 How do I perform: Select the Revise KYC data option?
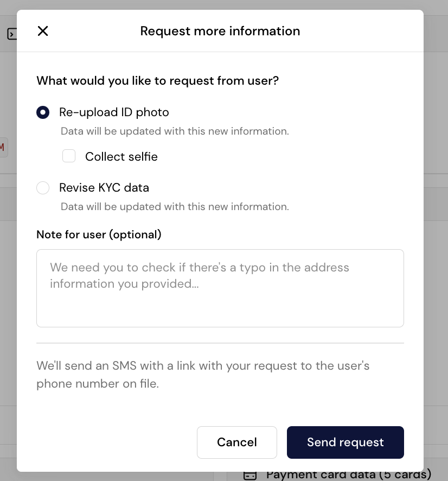[x=43, y=188]
